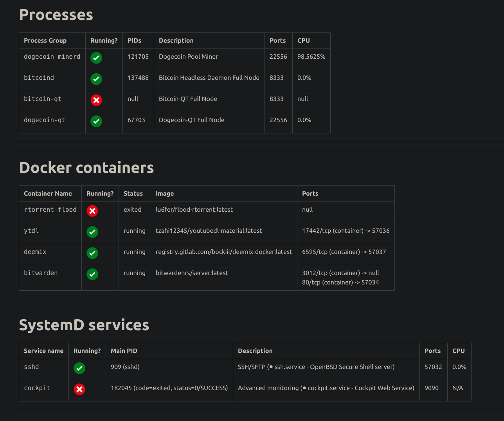Click port 8333 in bitcoind row
This screenshot has height=421, width=504.
[x=276, y=78]
